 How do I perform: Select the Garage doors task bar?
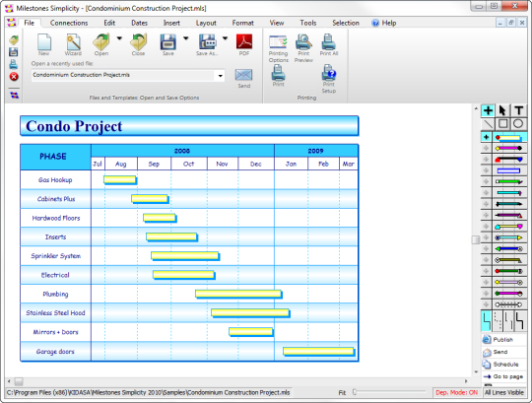[x=319, y=352]
